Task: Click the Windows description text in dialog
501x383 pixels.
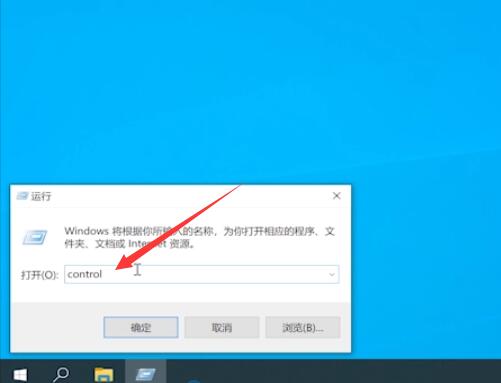Action: [199, 237]
